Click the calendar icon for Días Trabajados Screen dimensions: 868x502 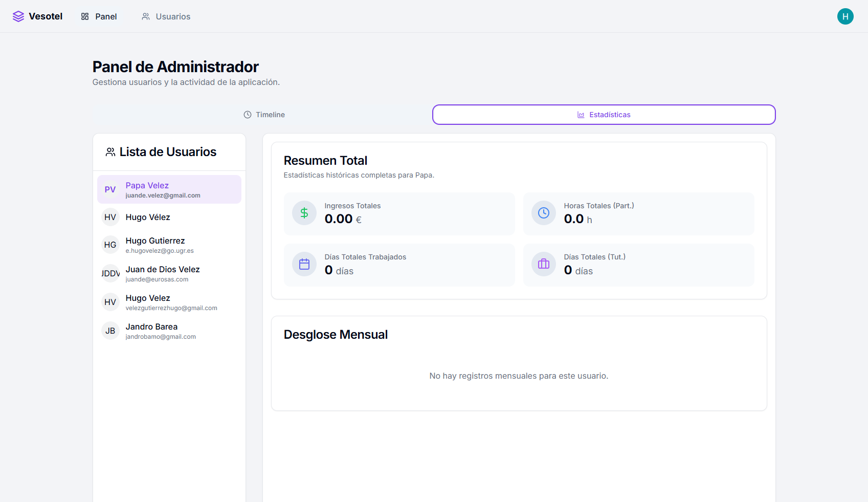[x=304, y=264]
